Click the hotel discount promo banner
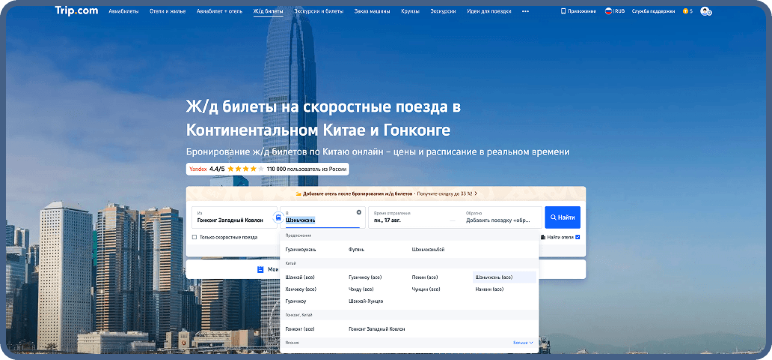Screen dimensions: 772x360 [x=386, y=194]
